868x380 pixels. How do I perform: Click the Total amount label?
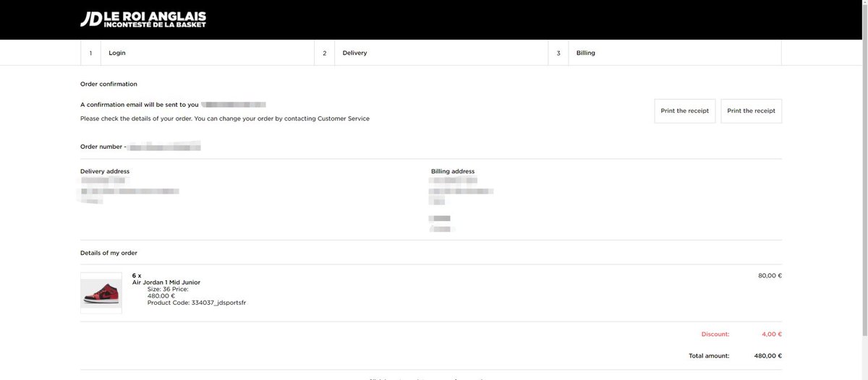coord(709,355)
